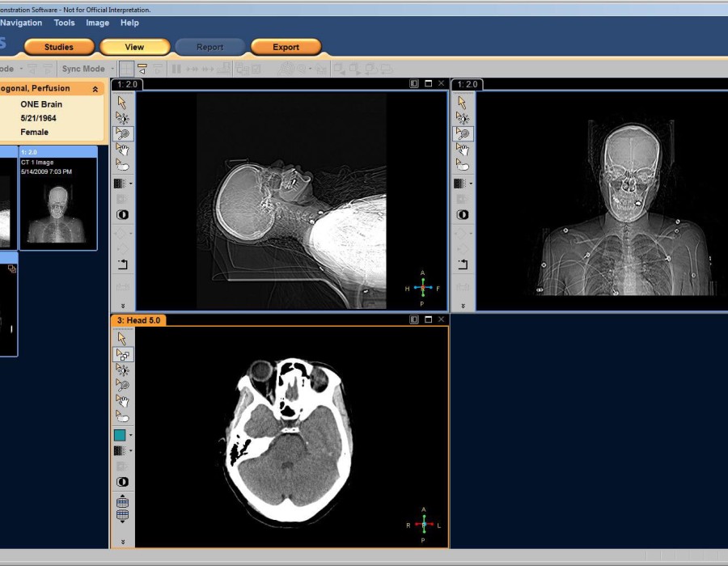Select window/level brightness tool in Head 5.0 toolbar
This screenshot has width=728, height=566.
coord(122,370)
